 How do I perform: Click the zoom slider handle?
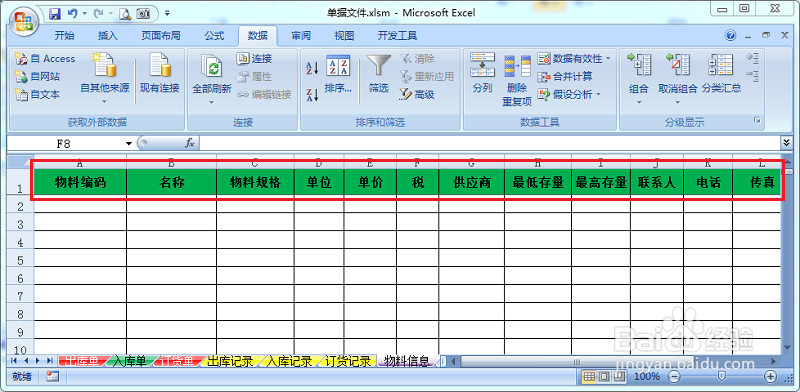721,377
